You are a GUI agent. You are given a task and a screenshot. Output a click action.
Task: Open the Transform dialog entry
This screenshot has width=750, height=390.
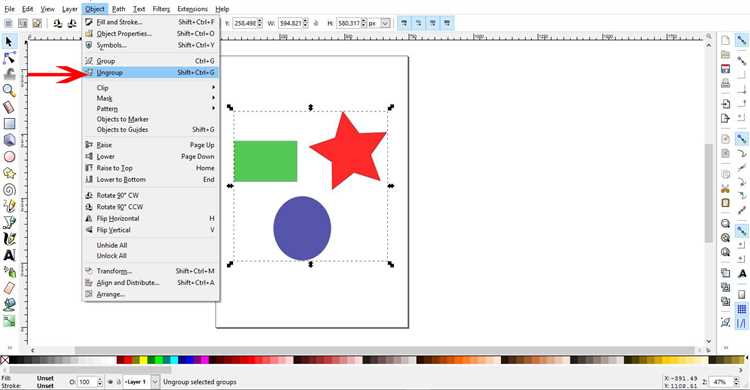coord(151,271)
